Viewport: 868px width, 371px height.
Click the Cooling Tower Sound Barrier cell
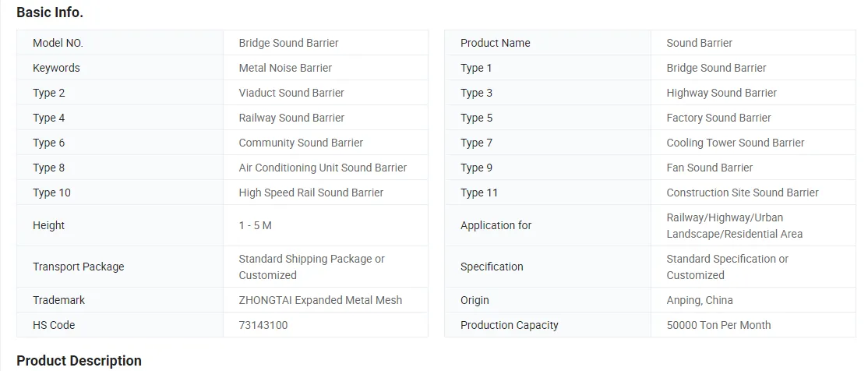click(735, 143)
